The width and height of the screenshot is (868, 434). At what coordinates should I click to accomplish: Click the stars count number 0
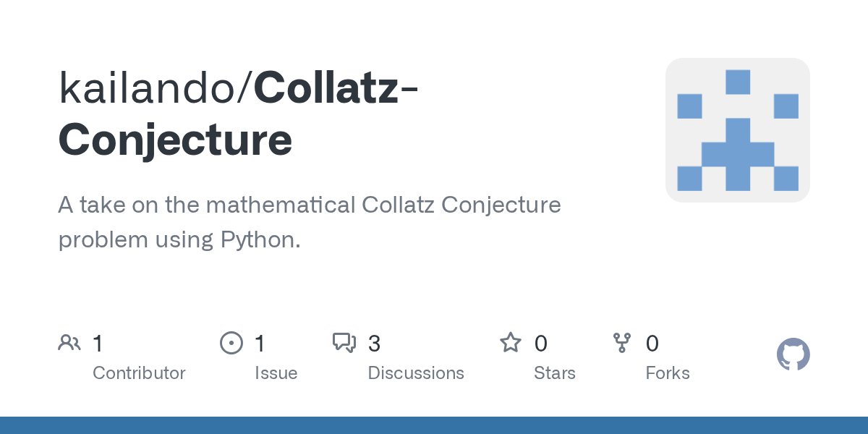[x=540, y=344]
